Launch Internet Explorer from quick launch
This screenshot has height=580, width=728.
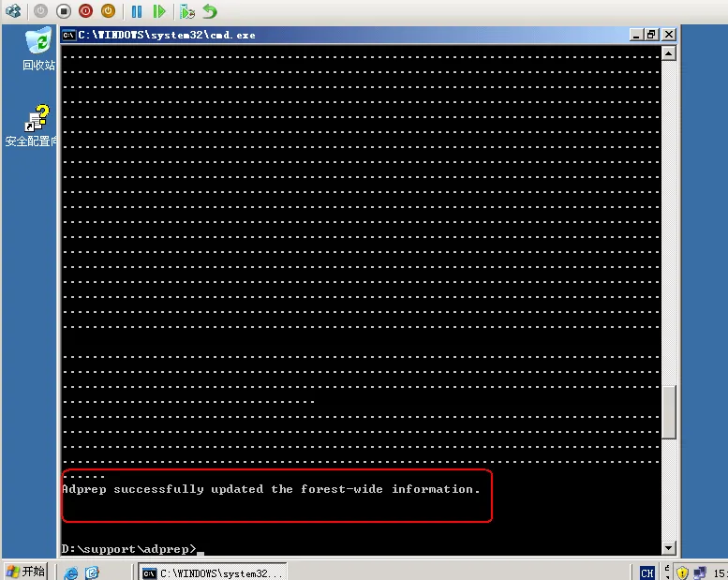[x=70, y=573]
